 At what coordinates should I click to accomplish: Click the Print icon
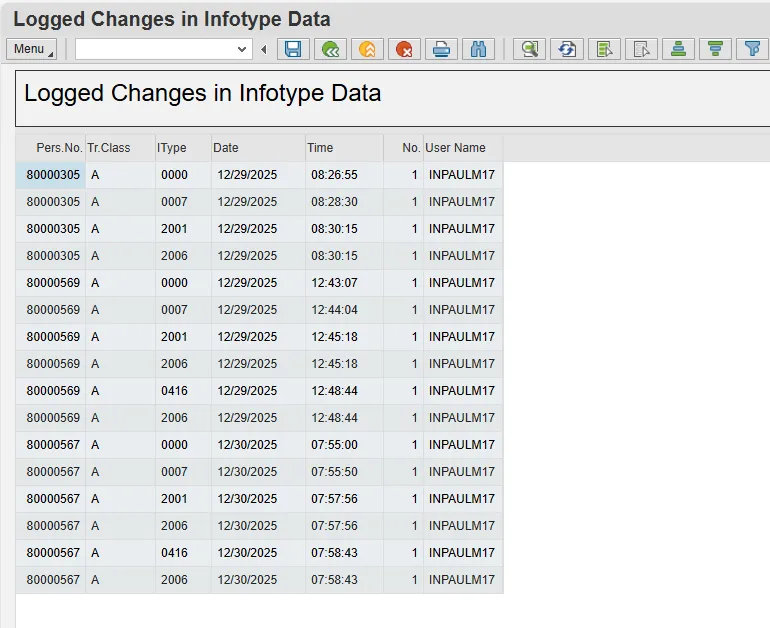[x=441, y=49]
